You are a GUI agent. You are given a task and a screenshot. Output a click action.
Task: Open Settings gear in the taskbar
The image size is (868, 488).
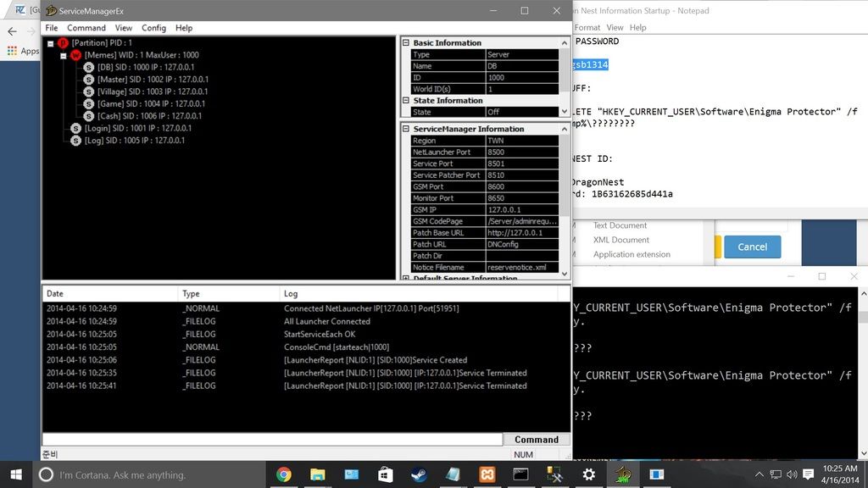[588, 474]
